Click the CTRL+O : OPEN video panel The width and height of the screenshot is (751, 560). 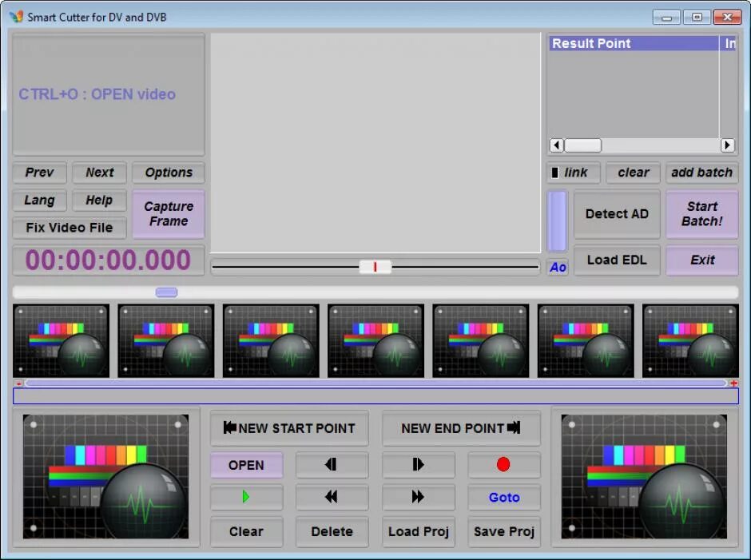pos(109,94)
